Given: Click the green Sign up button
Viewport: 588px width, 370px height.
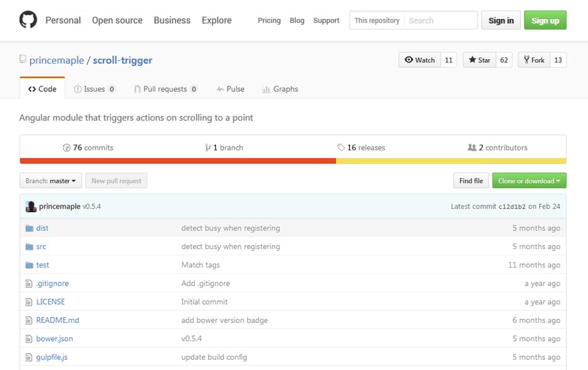Looking at the screenshot, I should (x=545, y=20).
